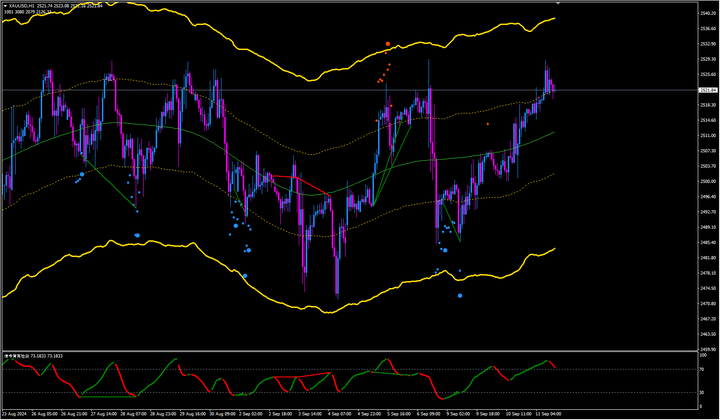Screen dimensions: 720x420
Task: Click the arrow beside the XAUUSD,H1 title
Action: [x=4, y=5]
